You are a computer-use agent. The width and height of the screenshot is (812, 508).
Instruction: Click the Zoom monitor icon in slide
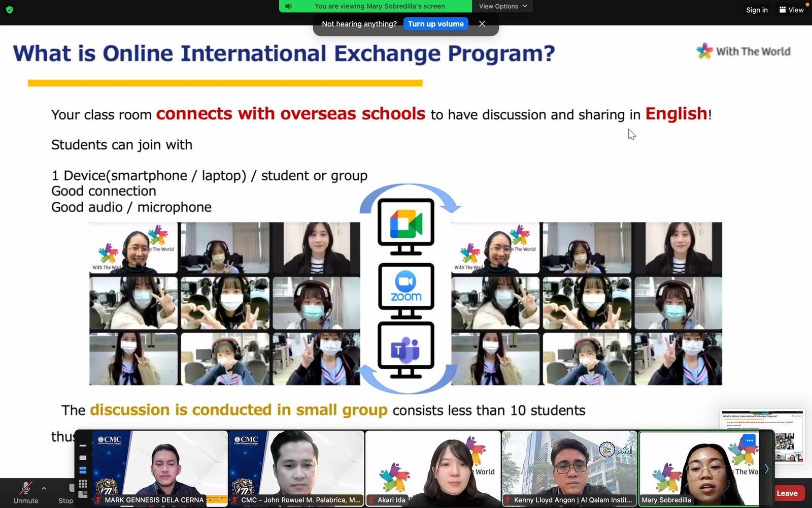[406, 290]
